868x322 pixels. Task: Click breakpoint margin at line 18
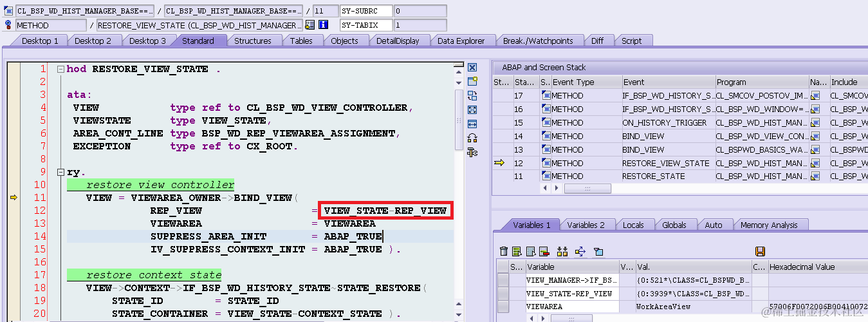[13, 288]
